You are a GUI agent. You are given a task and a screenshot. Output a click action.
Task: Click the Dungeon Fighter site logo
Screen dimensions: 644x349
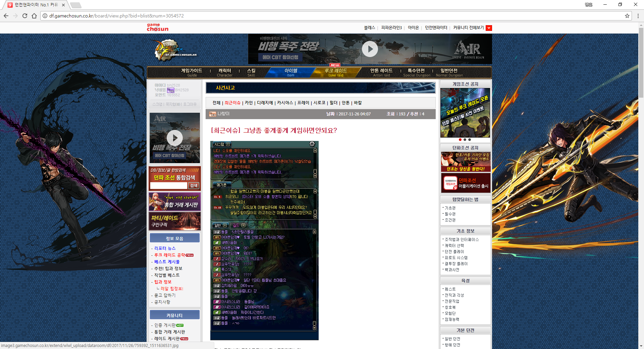174,50
